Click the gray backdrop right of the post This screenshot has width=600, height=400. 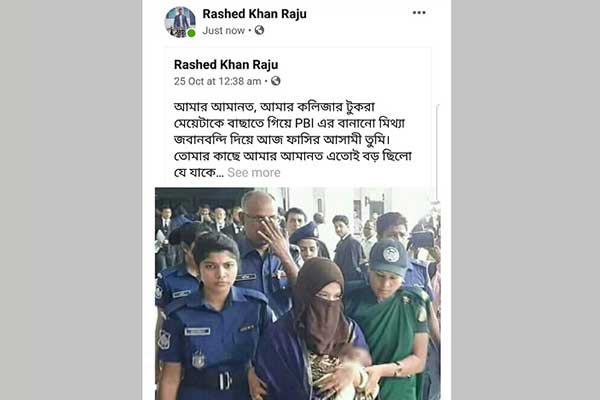point(525,200)
